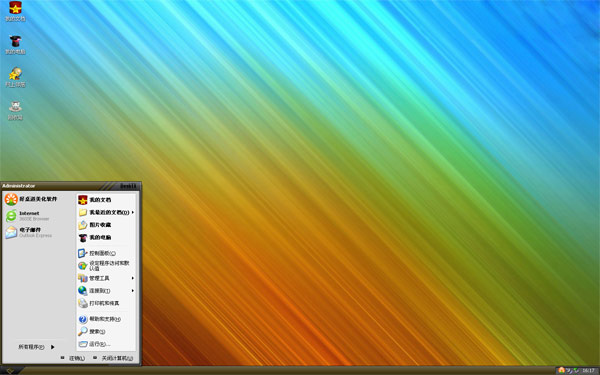Open Internet 360SE Browser in start menu

pos(28,216)
